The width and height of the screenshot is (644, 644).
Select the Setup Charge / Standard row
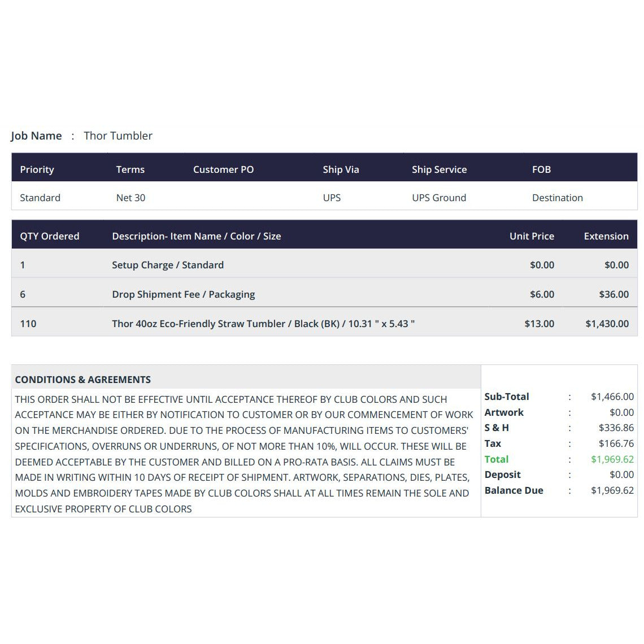point(324,265)
